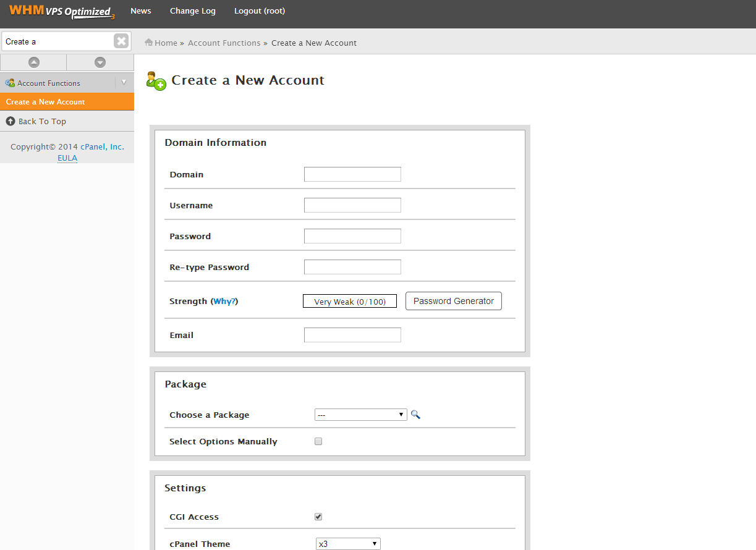Open the Change Log menu item

tap(193, 11)
